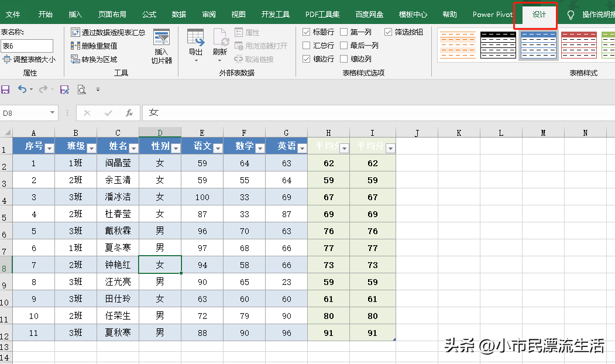The image size is (615, 364).
Task: Click cell with name 阎晶莹
Action: [x=118, y=163]
